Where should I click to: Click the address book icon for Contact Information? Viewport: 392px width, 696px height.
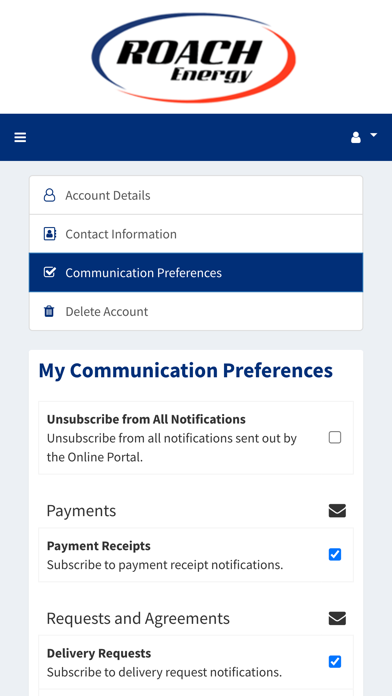pyautogui.click(x=50, y=234)
